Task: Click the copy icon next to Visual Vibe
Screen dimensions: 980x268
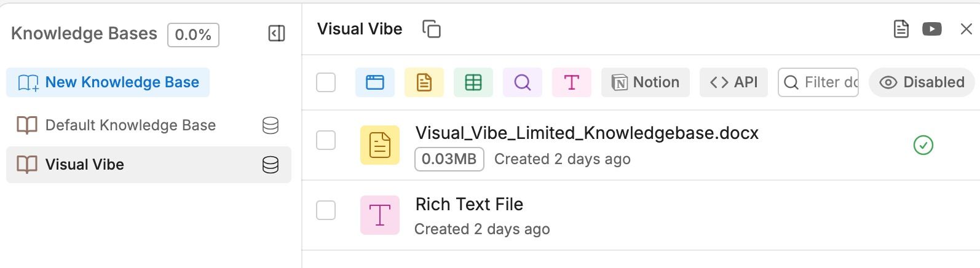Action: (x=432, y=29)
